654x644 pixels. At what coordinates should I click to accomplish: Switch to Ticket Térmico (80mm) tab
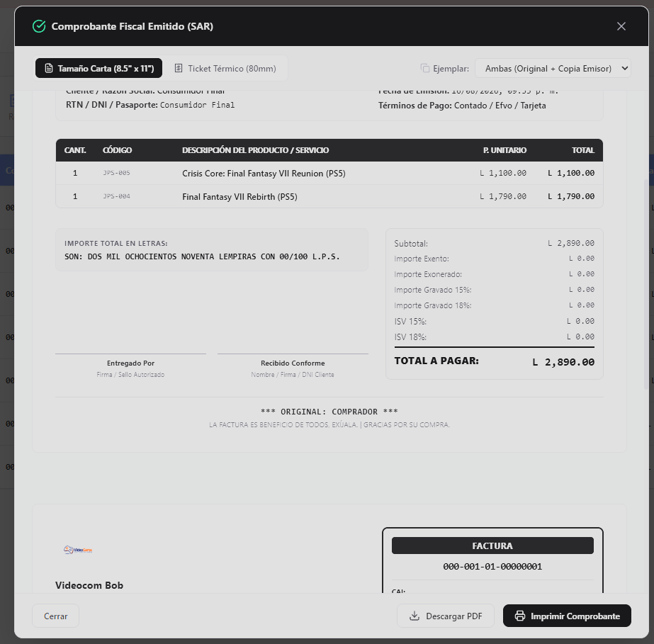click(x=225, y=68)
